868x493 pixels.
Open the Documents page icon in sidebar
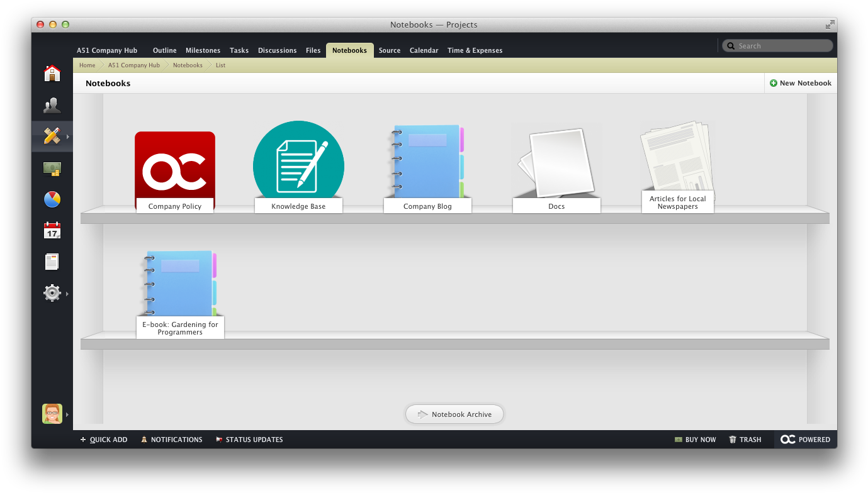[x=52, y=262]
